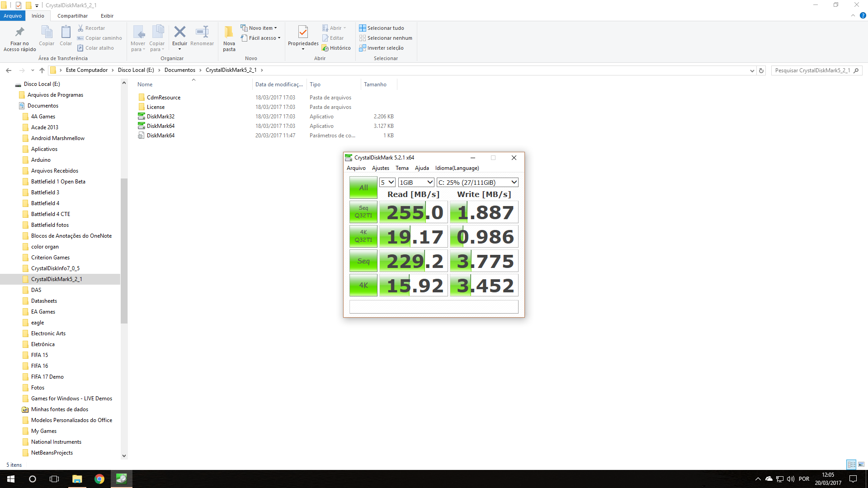Open CrystalDiskMark Ajustes menu
This screenshot has height=488, width=868.
coord(380,168)
